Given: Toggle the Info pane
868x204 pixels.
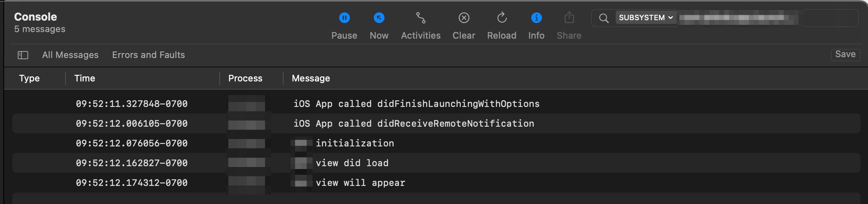Looking at the screenshot, I should 536,18.
